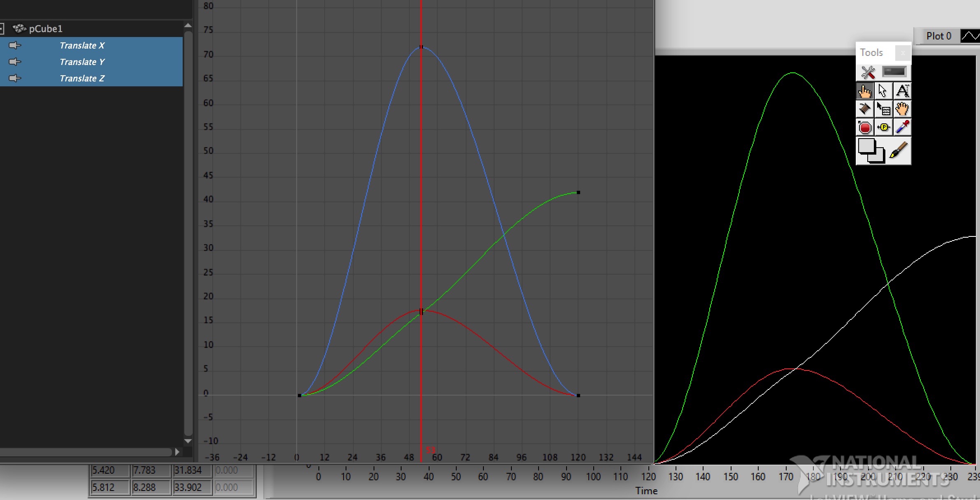Screen dimensions: 980x500
Task: Click the 144 frame label in graph editor
Action: click(x=634, y=457)
